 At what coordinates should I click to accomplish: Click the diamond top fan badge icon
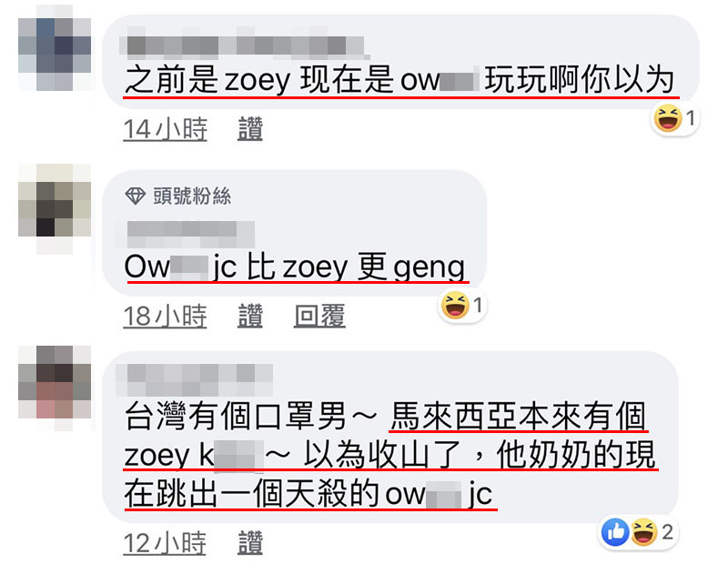point(136,196)
